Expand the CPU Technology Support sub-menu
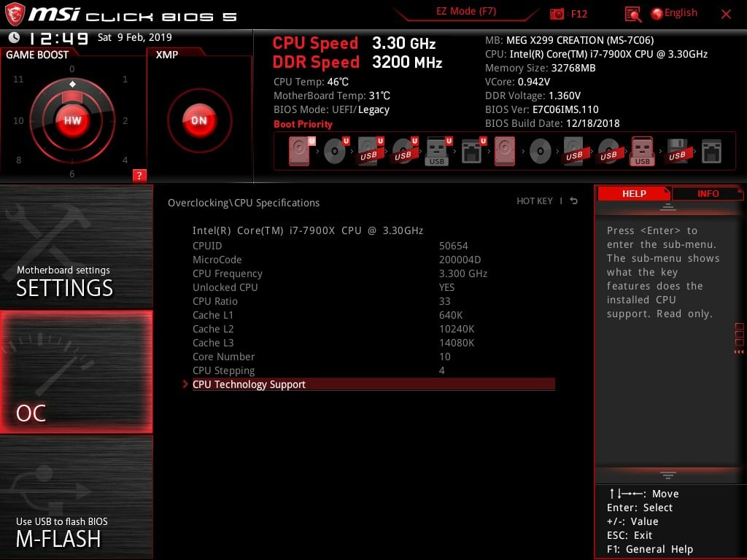The width and height of the screenshot is (747, 560). [x=249, y=384]
